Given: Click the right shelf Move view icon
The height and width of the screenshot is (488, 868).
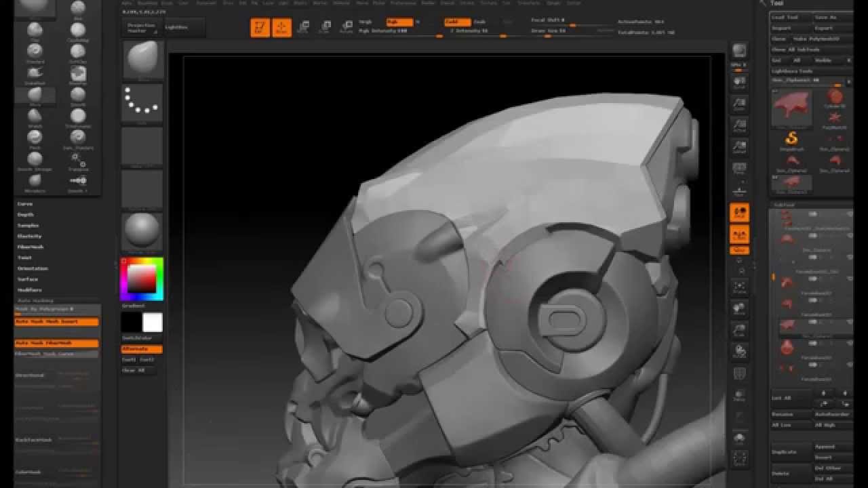Looking at the screenshot, I should point(739,309).
